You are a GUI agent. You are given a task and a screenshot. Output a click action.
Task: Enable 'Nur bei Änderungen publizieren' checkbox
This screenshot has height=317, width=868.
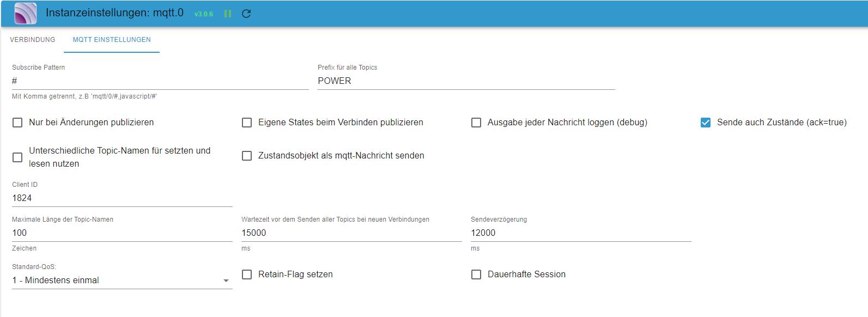(x=17, y=123)
